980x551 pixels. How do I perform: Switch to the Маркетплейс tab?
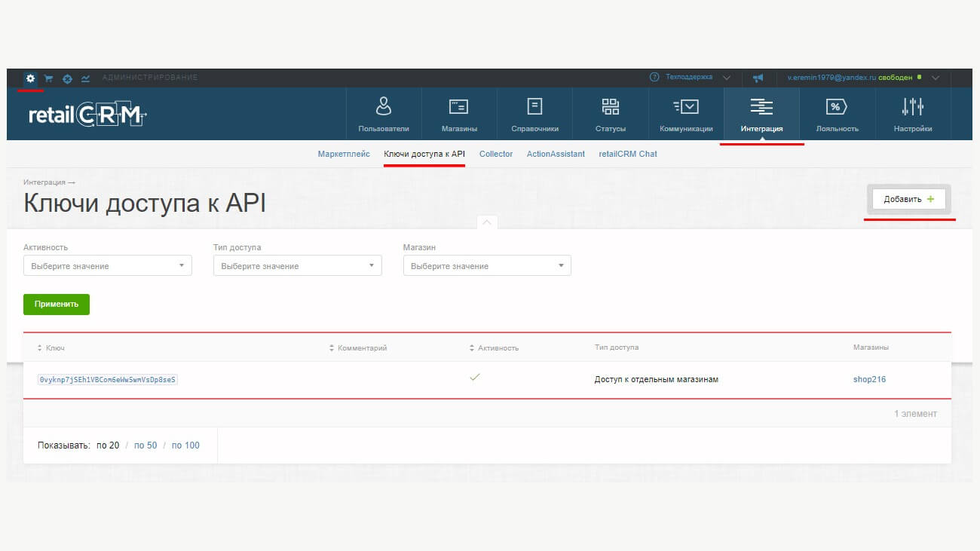(344, 154)
